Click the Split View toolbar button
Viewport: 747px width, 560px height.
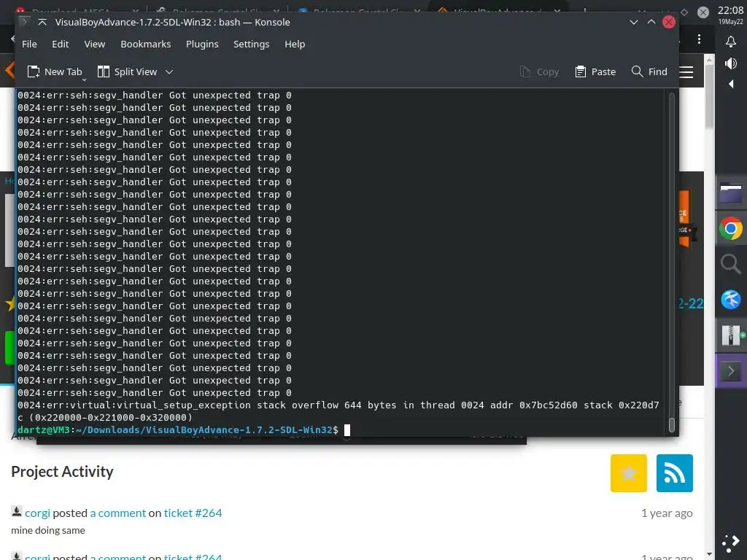(127, 71)
